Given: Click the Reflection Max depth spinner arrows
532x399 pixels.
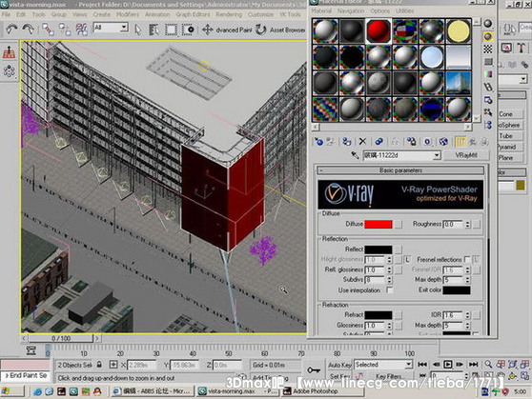Looking at the screenshot, I should click(x=468, y=280).
